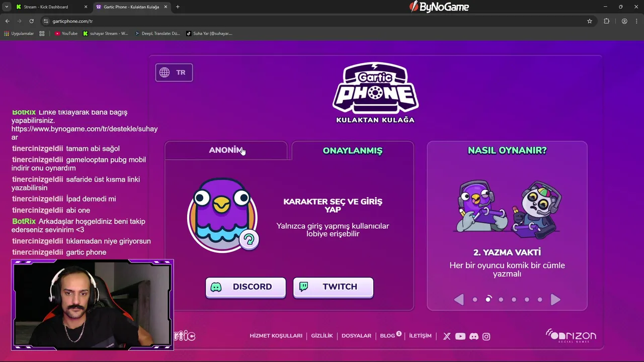This screenshot has width=644, height=362.
Task: Click the purple bird character avatar
Action: [x=222, y=215]
